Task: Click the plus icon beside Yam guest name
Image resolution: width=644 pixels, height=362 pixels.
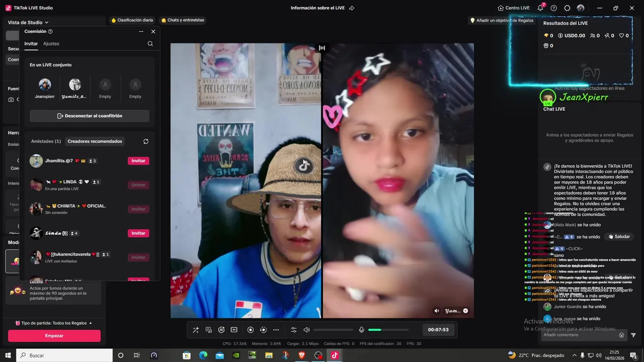Action: tap(465, 311)
